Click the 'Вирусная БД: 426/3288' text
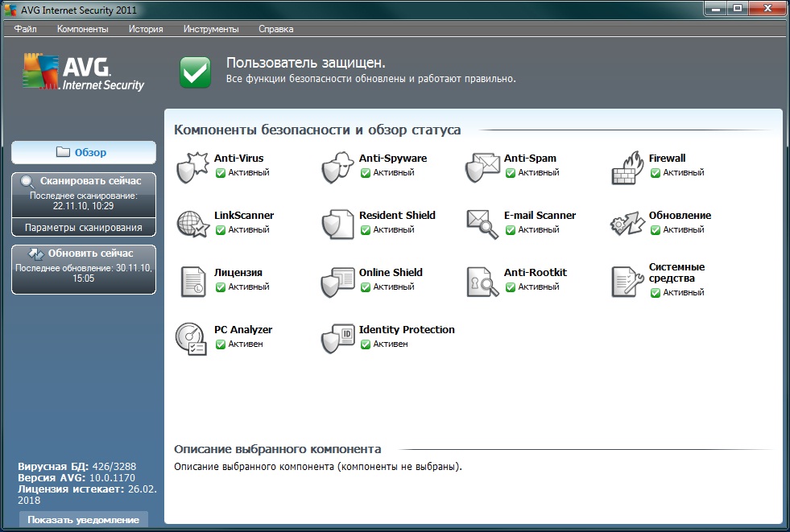The image size is (790, 532). tap(77, 467)
